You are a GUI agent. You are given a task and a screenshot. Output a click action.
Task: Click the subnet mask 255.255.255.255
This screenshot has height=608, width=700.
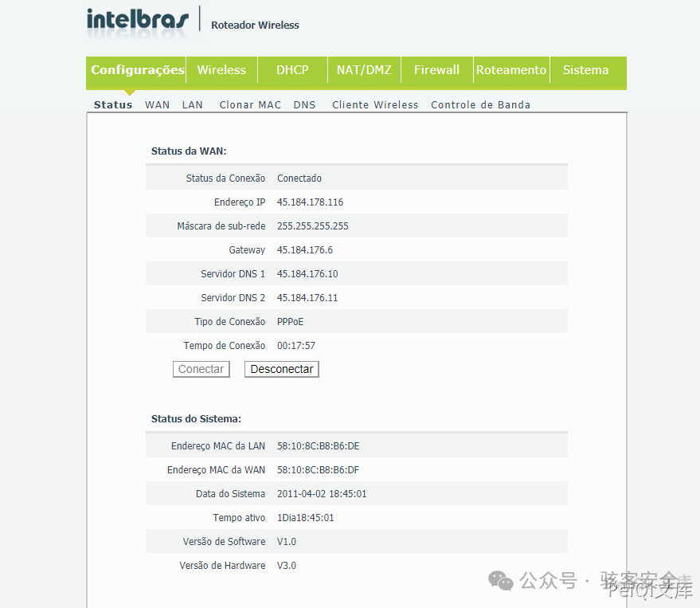pyautogui.click(x=312, y=226)
